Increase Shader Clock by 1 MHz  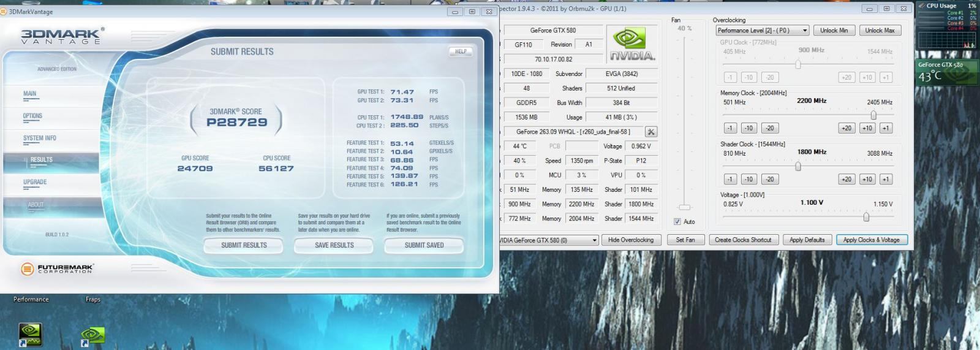coord(886,180)
